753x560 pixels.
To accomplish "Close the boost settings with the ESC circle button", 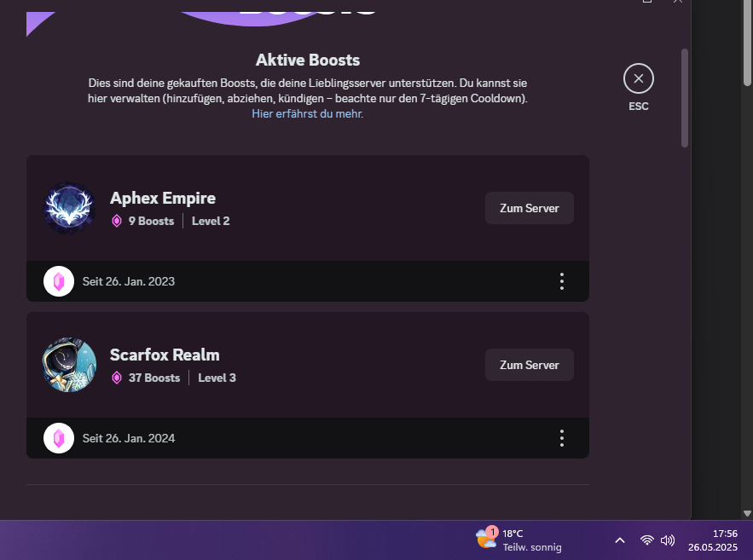I will click(x=638, y=79).
